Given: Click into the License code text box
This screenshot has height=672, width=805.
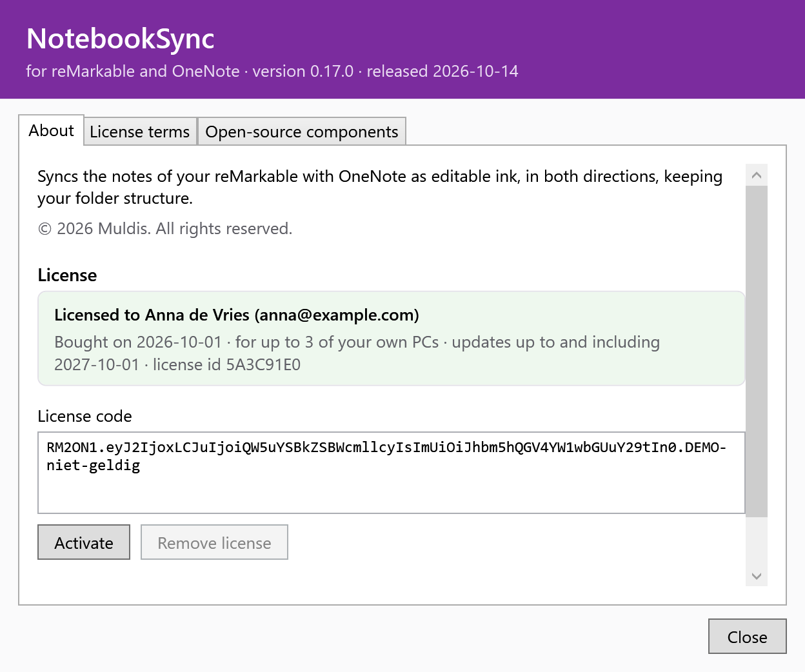Looking at the screenshot, I should [x=392, y=473].
